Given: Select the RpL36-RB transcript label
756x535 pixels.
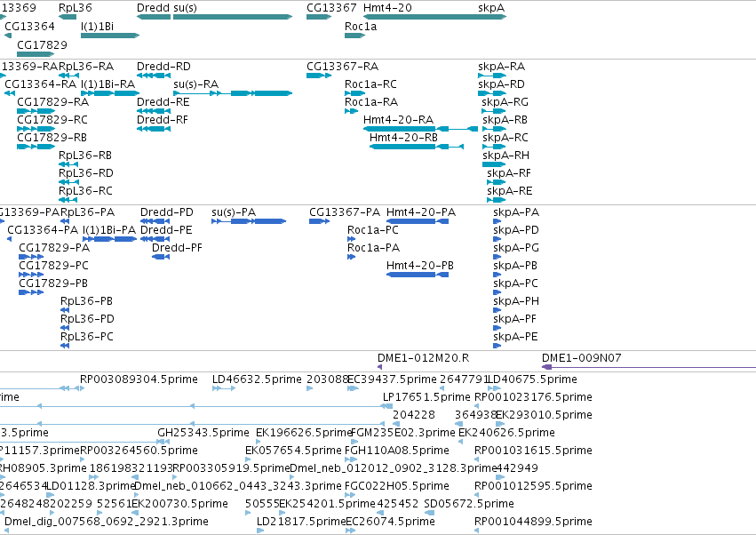Looking at the screenshot, I should (85, 156).
